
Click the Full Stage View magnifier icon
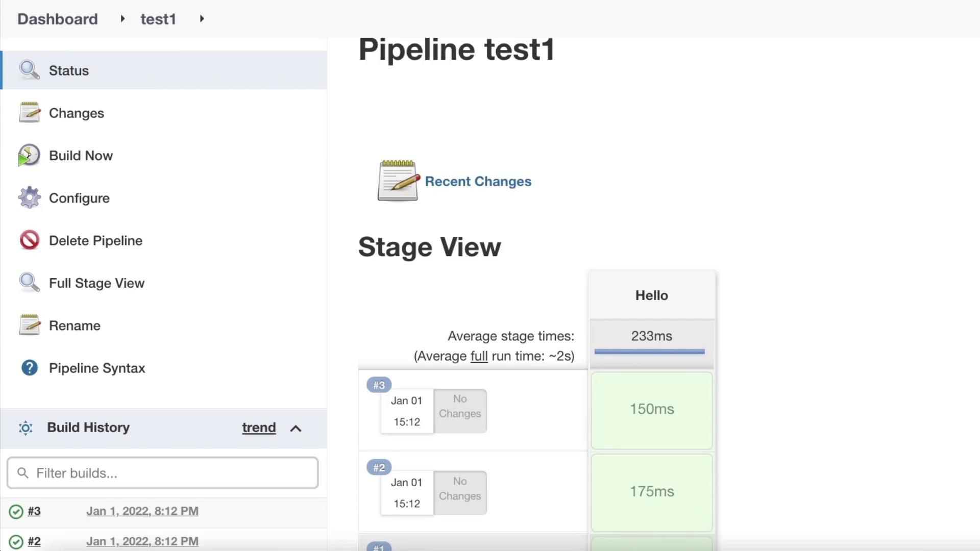[x=29, y=282]
